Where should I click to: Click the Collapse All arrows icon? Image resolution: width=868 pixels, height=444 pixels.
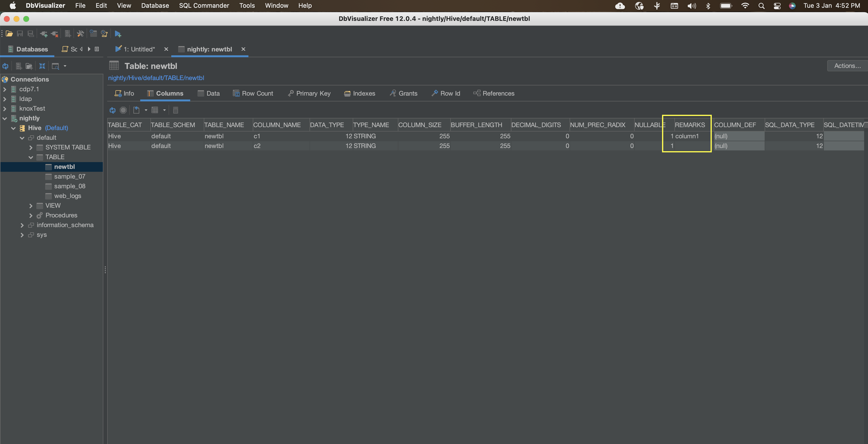pos(42,66)
